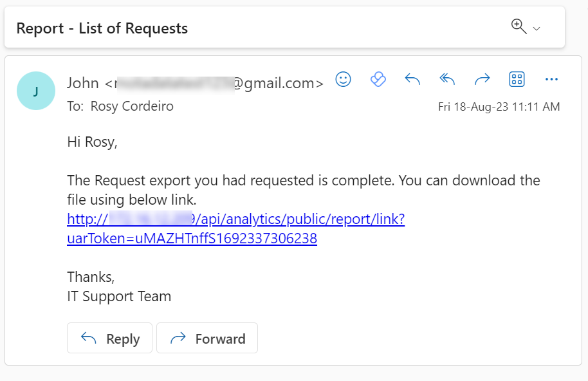588x381 pixels.
Task: Click the Forward button below the message
Action: [207, 338]
